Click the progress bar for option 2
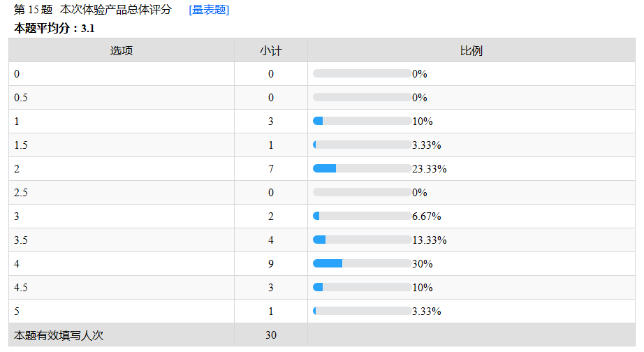The image size is (644, 352). (362, 169)
